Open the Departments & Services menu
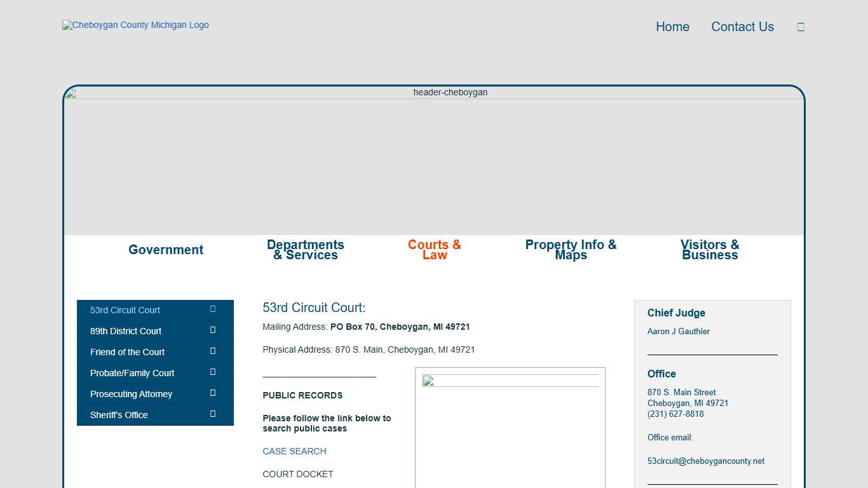The image size is (868, 488). 306,250
